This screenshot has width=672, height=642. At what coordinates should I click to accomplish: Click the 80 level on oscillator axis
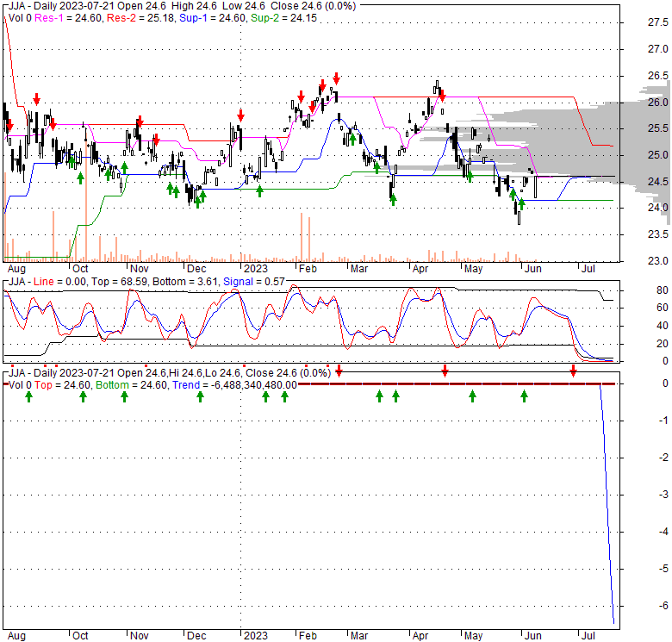coord(663,290)
